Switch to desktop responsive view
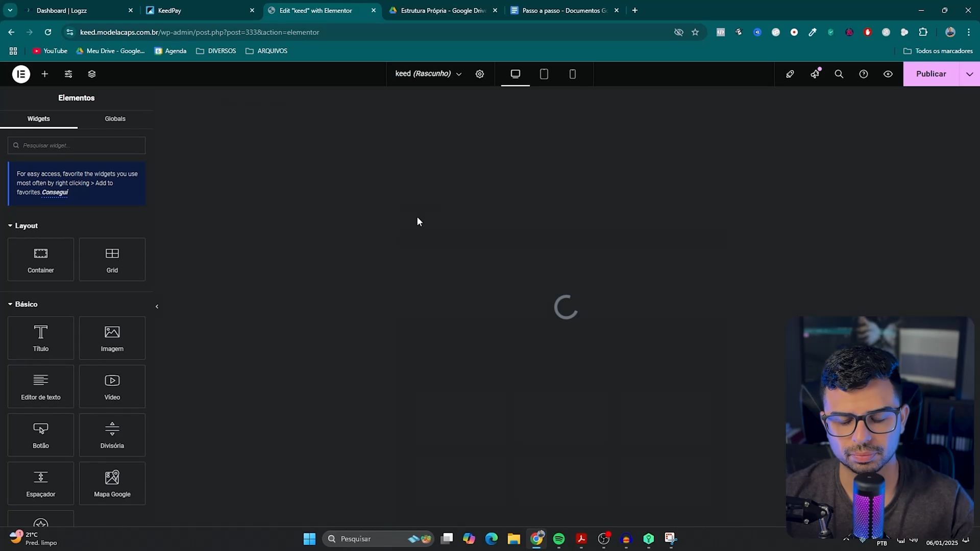 (x=516, y=74)
